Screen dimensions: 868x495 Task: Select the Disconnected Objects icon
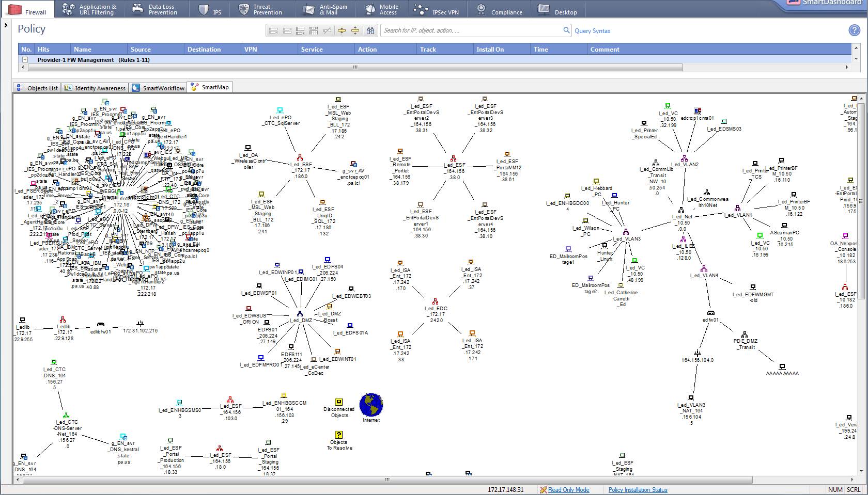point(339,402)
